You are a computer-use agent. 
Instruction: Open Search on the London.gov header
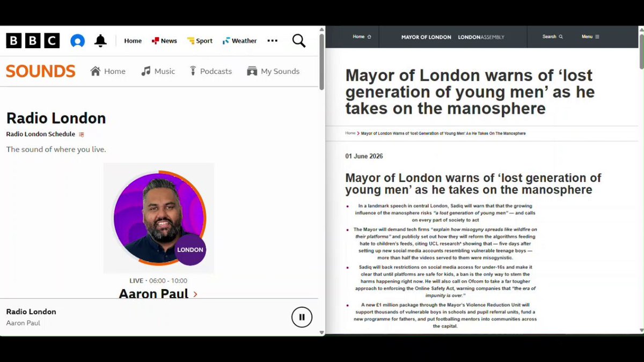coord(552,37)
